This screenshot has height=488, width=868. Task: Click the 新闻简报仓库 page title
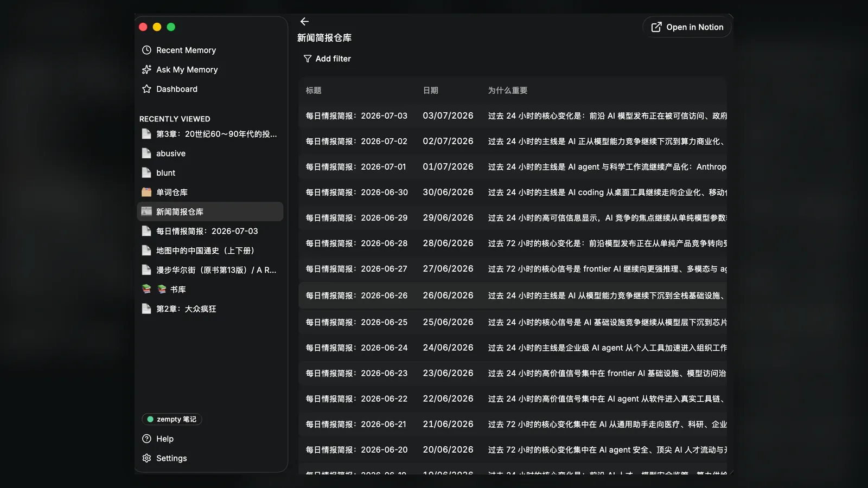coord(324,38)
